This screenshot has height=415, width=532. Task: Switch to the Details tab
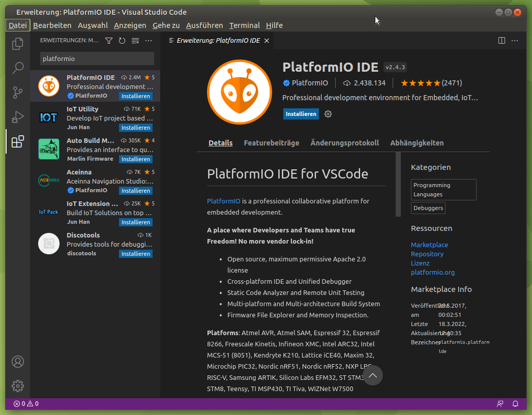coord(221,143)
